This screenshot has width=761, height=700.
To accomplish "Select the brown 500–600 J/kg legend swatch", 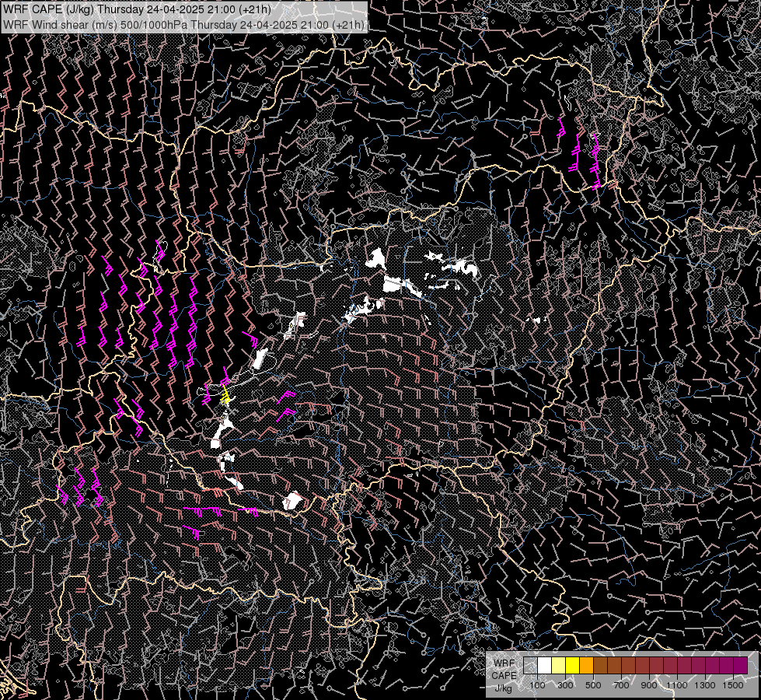I will tap(601, 665).
